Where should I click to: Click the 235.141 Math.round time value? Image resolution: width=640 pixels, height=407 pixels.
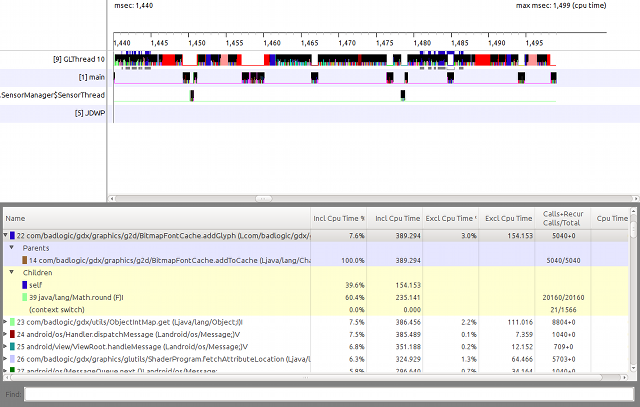coord(408,297)
